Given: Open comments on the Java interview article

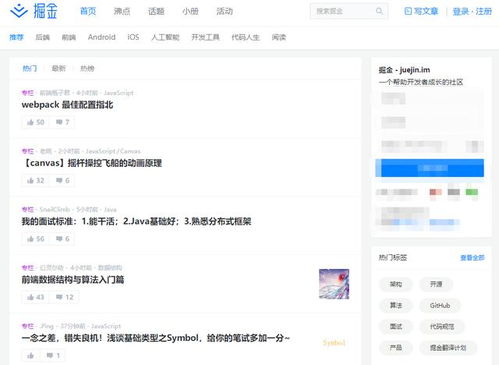Looking at the screenshot, I should pyautogui.click(x=62, y=239).
